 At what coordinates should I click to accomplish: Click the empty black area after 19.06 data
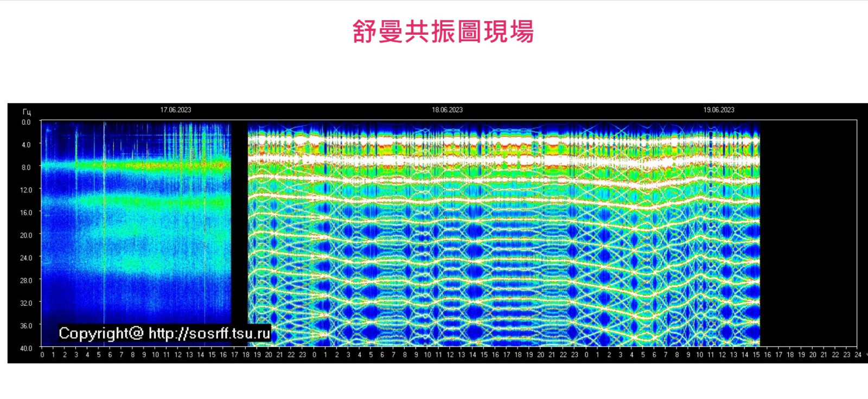[807, 228]
